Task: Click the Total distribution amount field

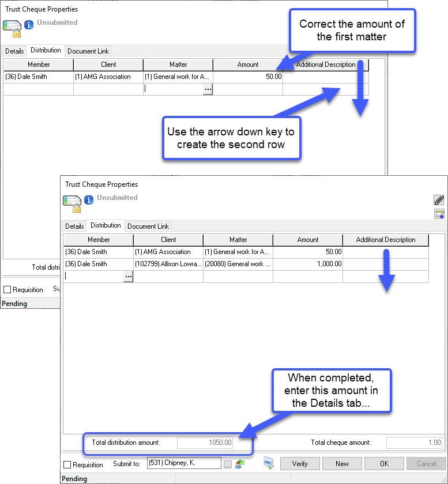Action: tap(205, 443)
